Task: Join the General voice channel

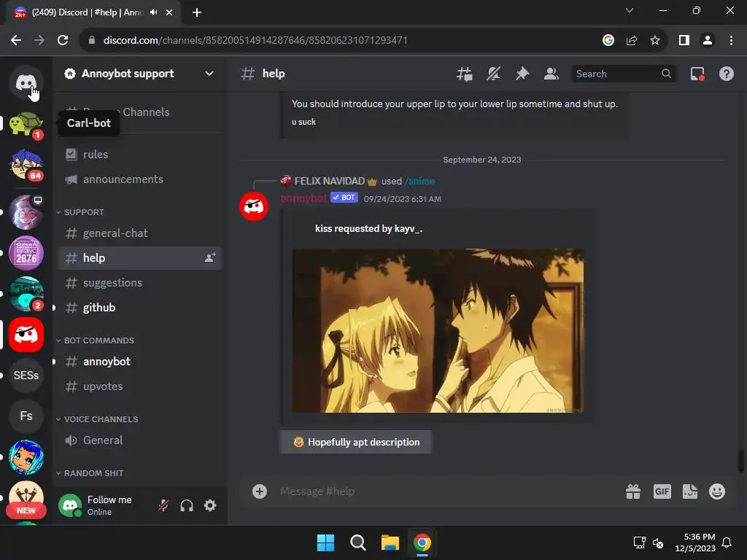Action: pos(140,440)
